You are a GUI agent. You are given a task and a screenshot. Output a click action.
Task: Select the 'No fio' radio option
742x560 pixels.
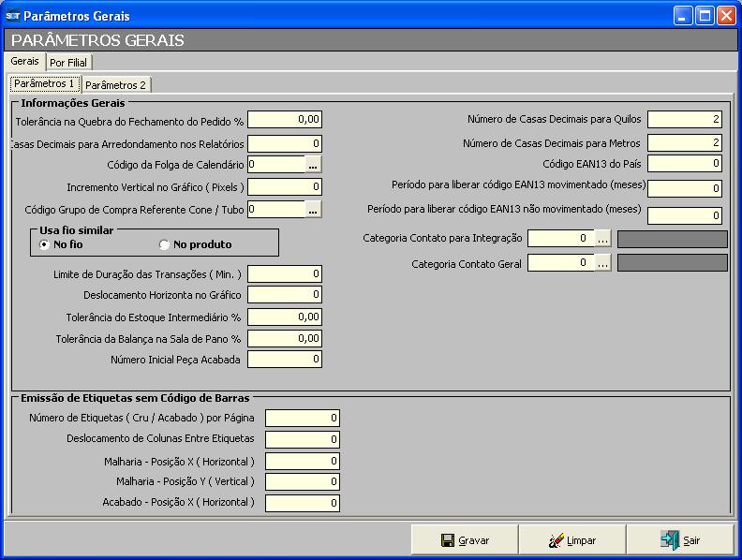point(44,244)
